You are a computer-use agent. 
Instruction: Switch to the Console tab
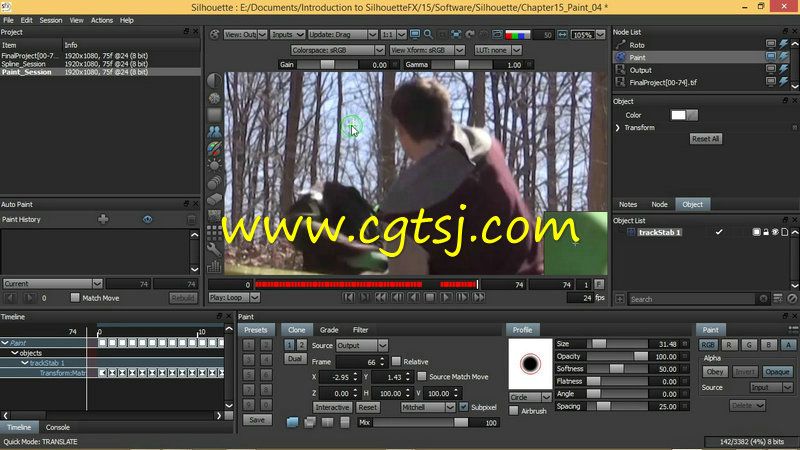[58, 428]
